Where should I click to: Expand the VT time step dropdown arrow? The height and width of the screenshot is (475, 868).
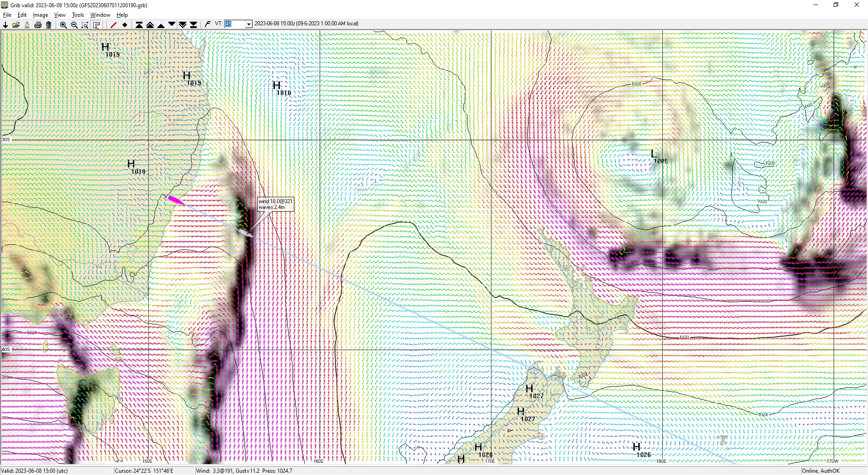(x=249, y=24)
